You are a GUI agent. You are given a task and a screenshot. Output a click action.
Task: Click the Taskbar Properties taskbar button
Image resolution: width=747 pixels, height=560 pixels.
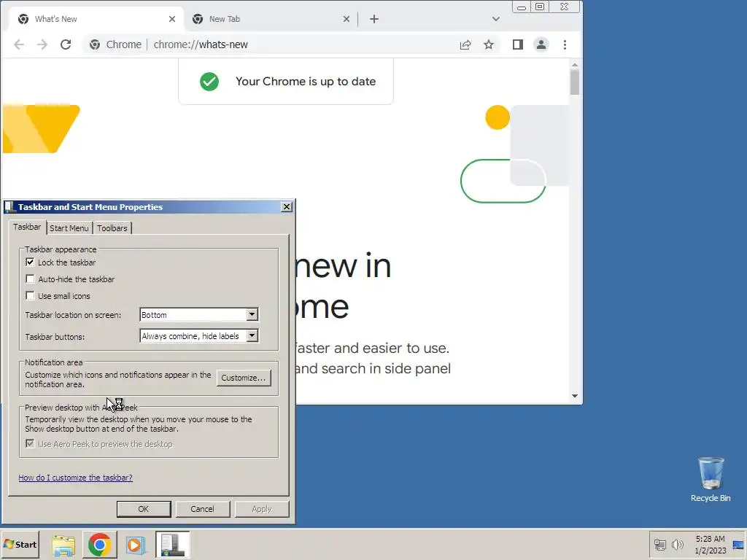coord(172,545)
